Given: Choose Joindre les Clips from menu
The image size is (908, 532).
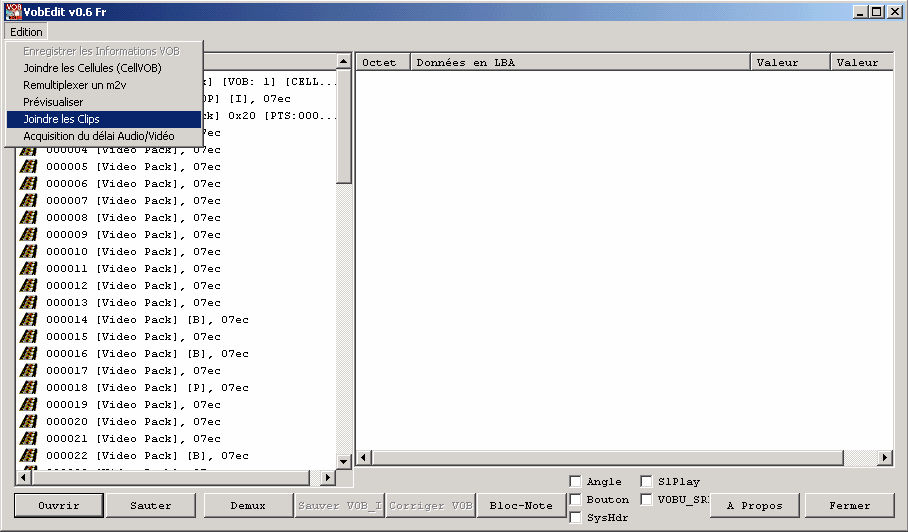Looking at the screenshot, I should 61,119.
